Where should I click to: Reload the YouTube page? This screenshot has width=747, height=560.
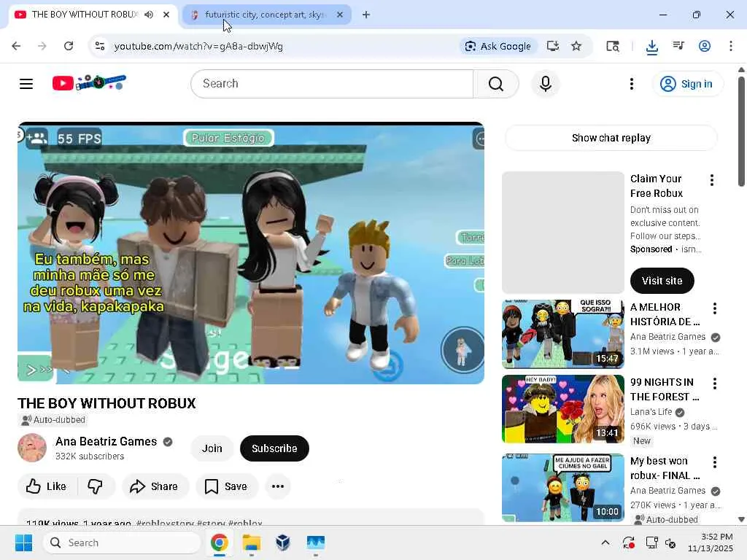69,46
